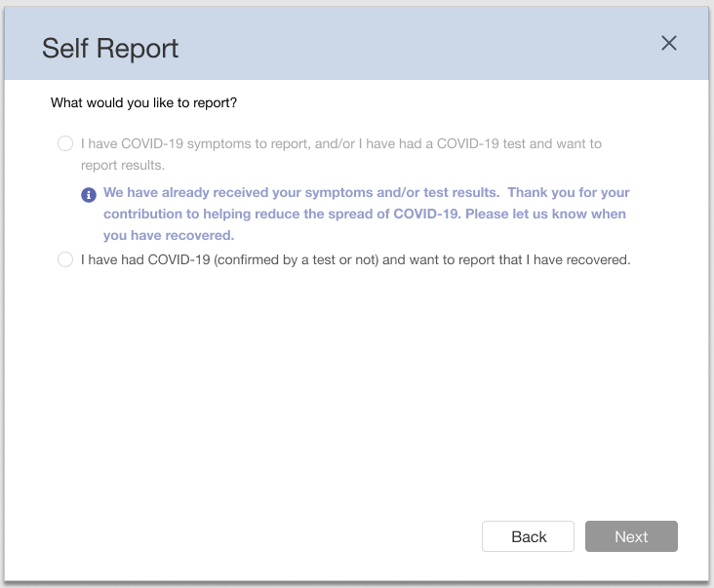This screenshot has height=588, width=714.
Task: Click the 'I have had COVID-19' label text
Action: [356, 259]
